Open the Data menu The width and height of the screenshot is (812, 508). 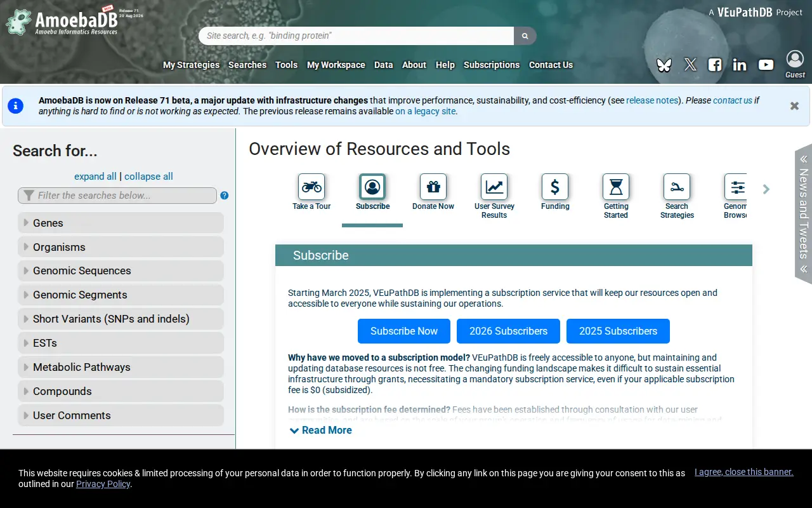point(383,65)
